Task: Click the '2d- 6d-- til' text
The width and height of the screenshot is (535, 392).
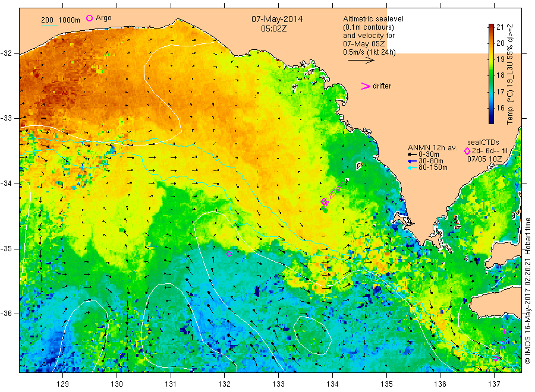Action: point(490,151)
